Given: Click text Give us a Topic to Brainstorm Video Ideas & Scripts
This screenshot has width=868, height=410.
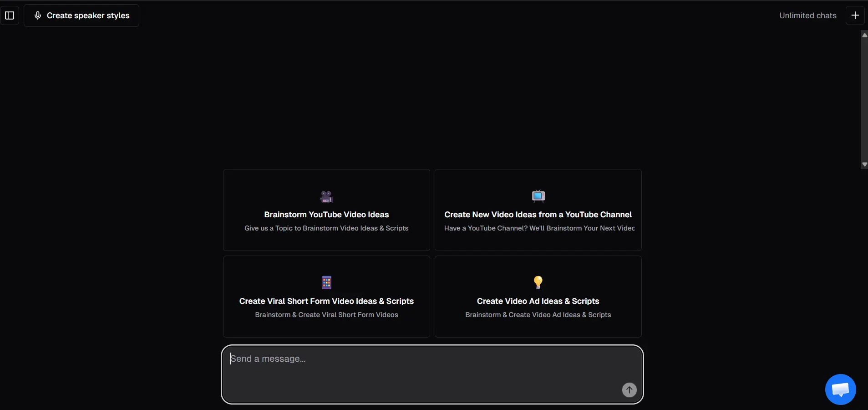Looking at the screenshot, I should (326, 228).
